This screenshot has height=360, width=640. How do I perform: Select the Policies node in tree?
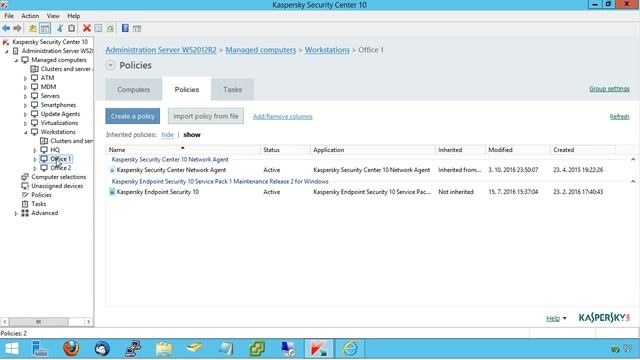coord(41,195)
